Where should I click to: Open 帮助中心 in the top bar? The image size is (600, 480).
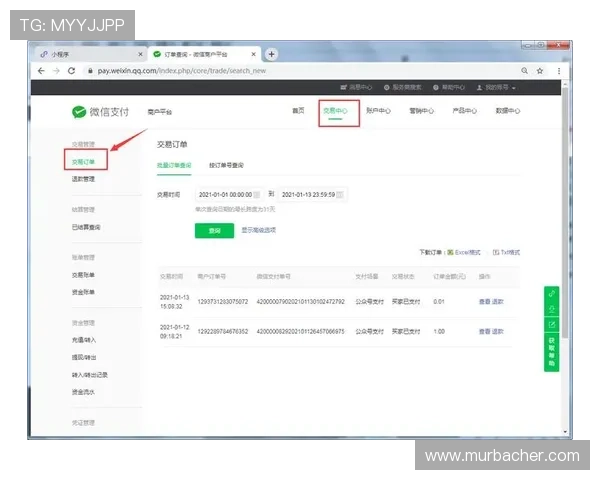tap(449, 87)
